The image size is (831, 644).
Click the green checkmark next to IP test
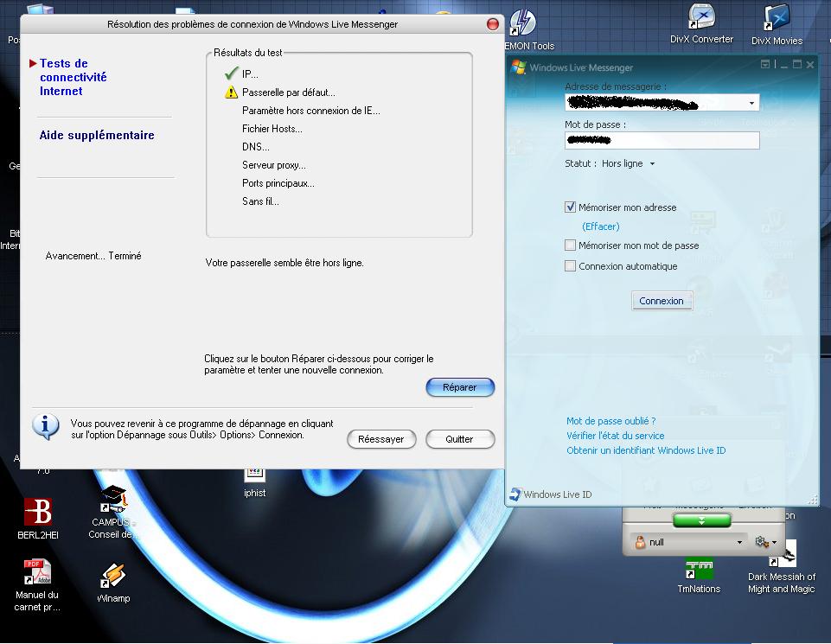pyautogui.click(x=232, y=73)
